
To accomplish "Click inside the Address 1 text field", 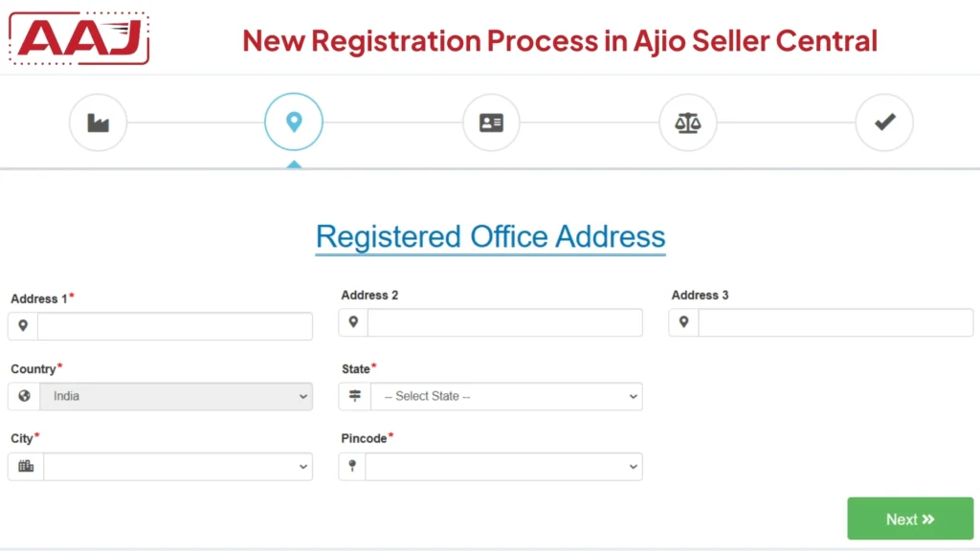I will pos(175,325).
